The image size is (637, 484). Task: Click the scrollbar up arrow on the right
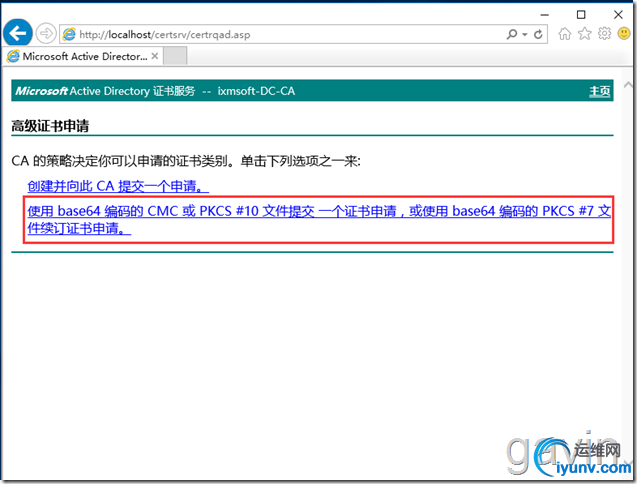point(628,85)
